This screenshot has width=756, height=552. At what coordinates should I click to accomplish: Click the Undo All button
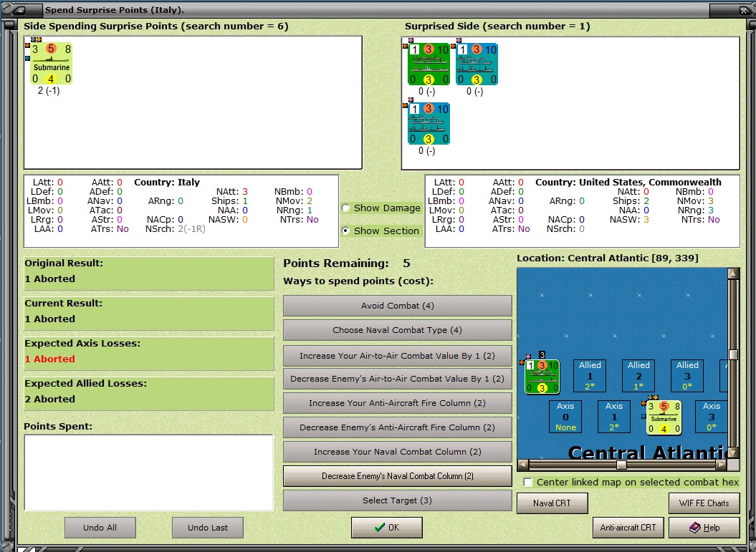tap(100, 528)
